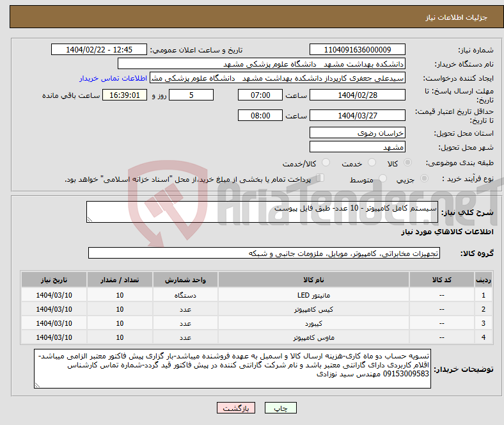Click the کیبورد item name
504x425 pixels.
click(313, 323)
